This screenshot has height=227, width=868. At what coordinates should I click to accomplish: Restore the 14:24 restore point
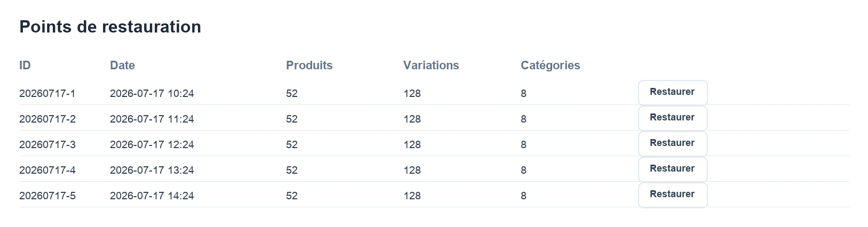click(673, 195)
